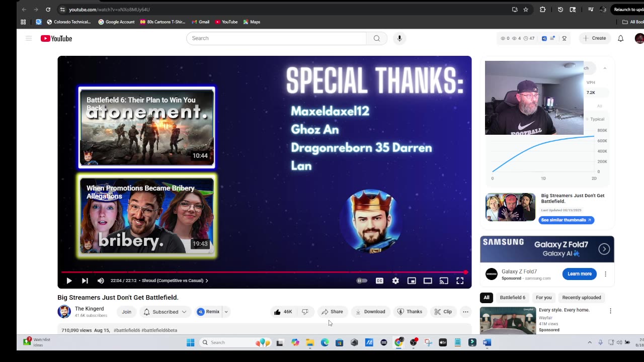644x362 pixels.
Task: Open the Gmail bookmark
Action: pos(200,22)
